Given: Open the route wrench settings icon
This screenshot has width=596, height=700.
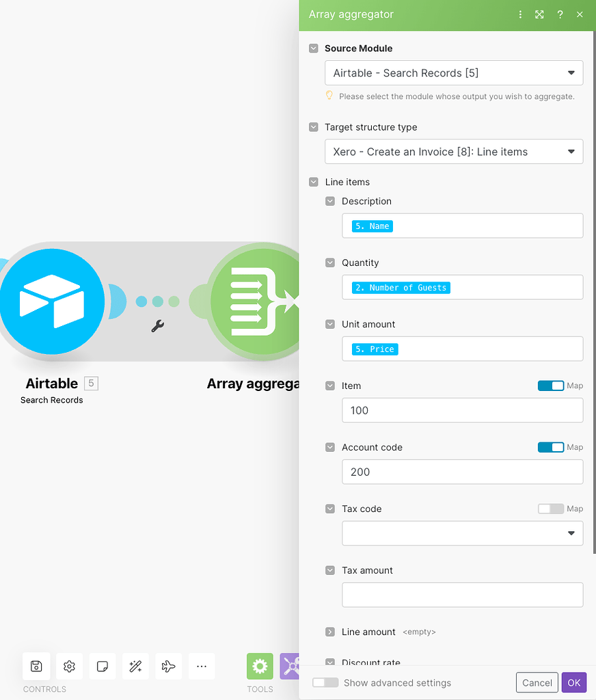Looking at the screenshot, I should [158, 326].
